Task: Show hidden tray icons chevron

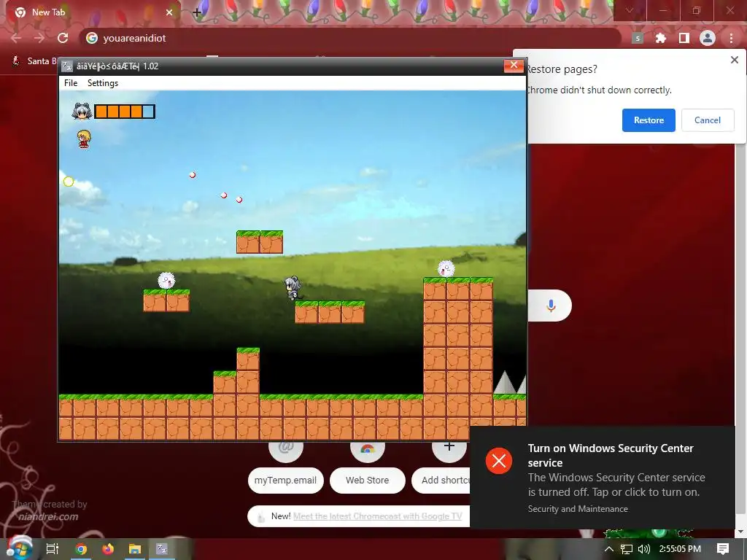Action: click(609, 549)
